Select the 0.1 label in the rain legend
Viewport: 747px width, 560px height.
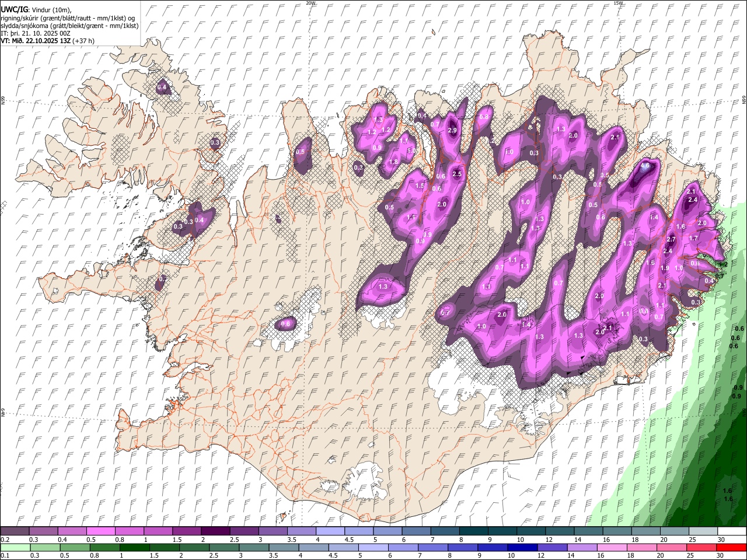point(5,555)
